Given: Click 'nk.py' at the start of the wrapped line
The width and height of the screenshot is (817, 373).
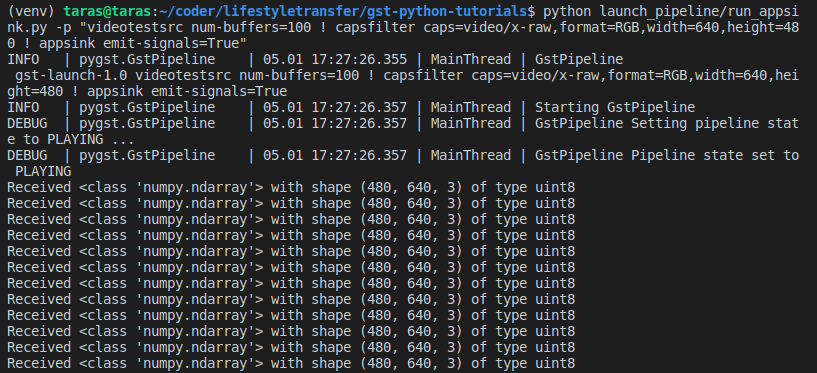Looking at the screenshot, I should tap(27, 27).
